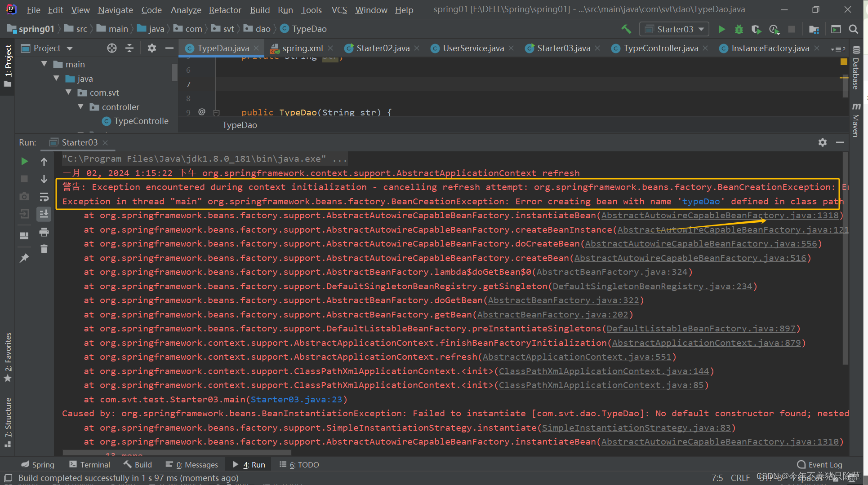Image resolution: width=868 pixels, height=485 pixels.
Task: Hide the Run panel
Action: (x=840, y=142)
